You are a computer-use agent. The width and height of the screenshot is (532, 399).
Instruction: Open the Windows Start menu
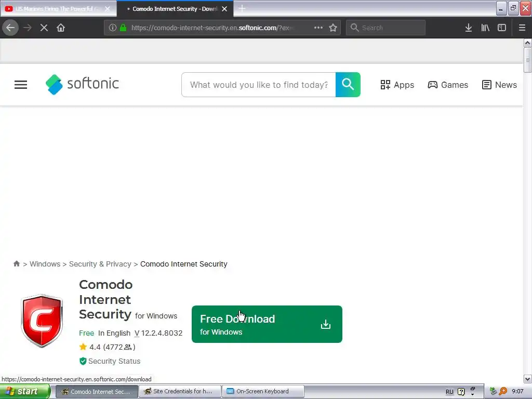pos(25,392)
